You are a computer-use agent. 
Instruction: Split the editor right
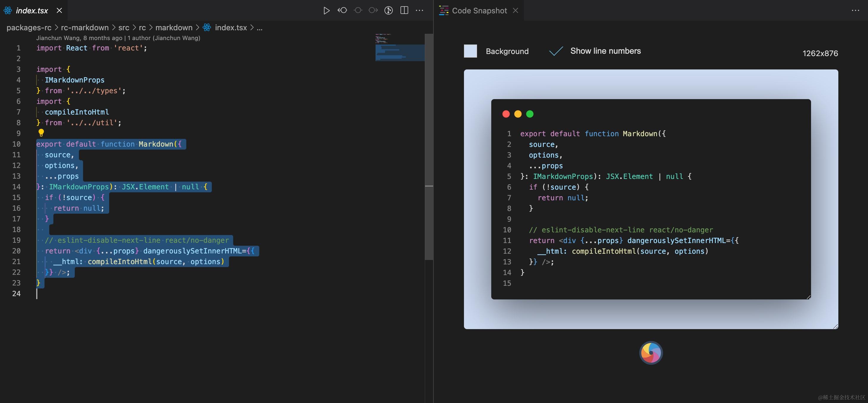coord(404,10)
